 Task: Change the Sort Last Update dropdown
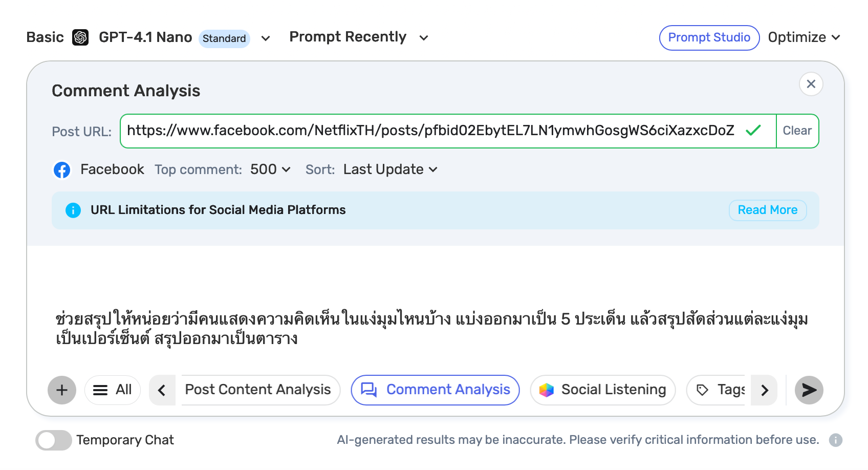(390, 169)
